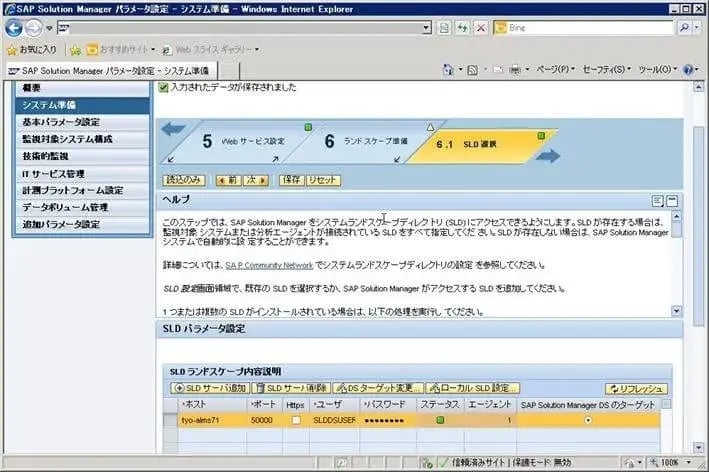Open search provider dropdown arrow
709x472 pixels.
[x=697, y=28]
